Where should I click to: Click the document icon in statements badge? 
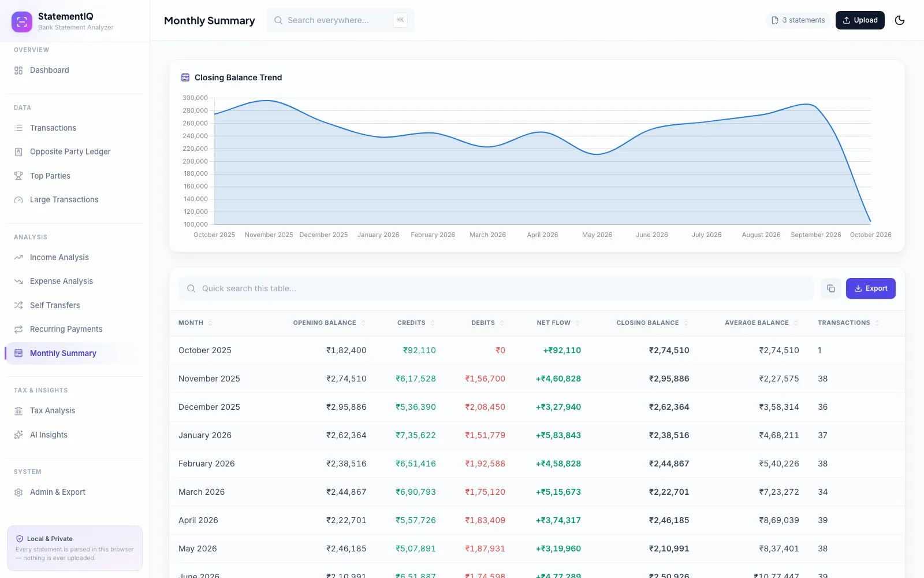(x=775, y=20)
